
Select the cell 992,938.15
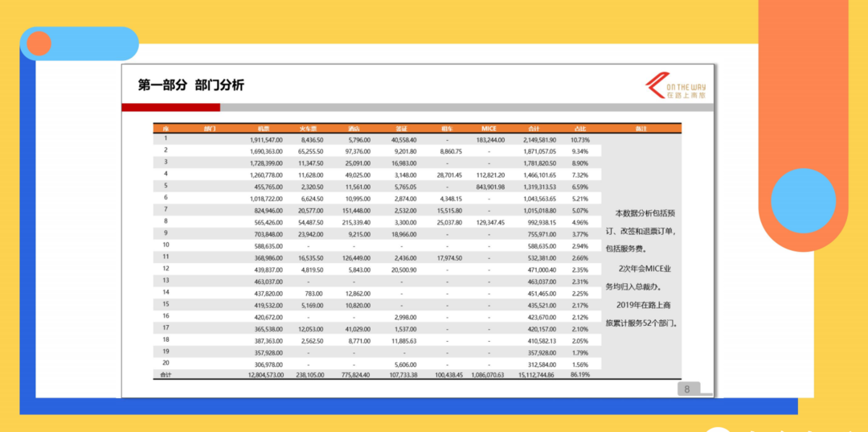(x=542, y=223)
